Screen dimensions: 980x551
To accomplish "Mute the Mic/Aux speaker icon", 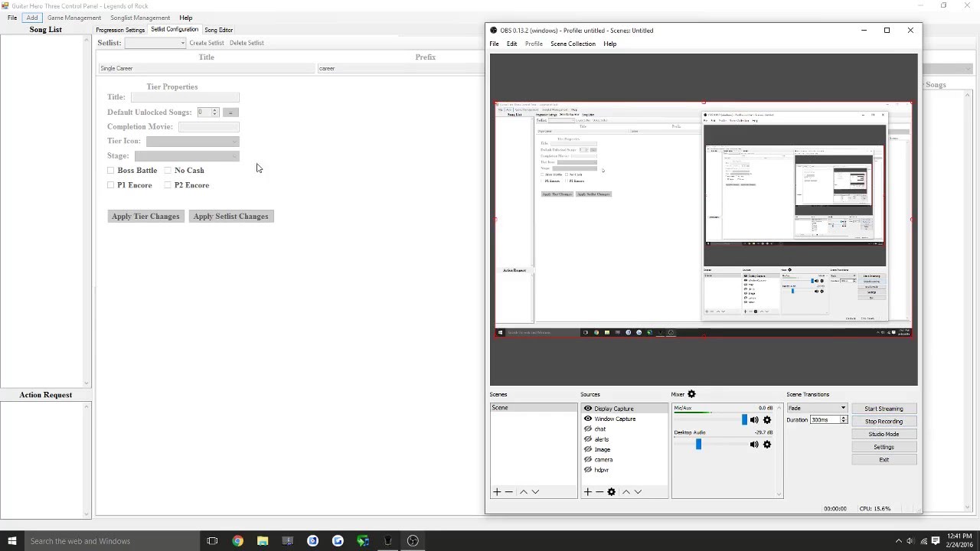I will tap(754, 420).
